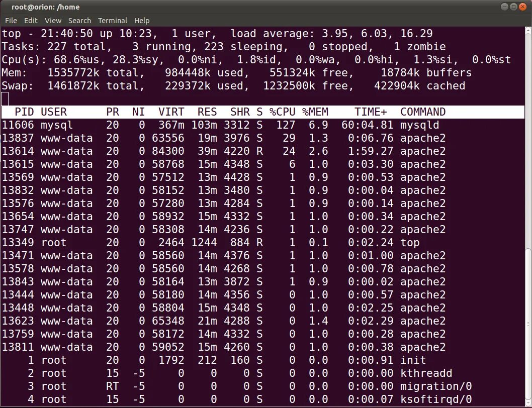Image resolution: width=532 pixels, height=408 pixels.
Task: Click the 1 zombie text
Action: point(420,47)
